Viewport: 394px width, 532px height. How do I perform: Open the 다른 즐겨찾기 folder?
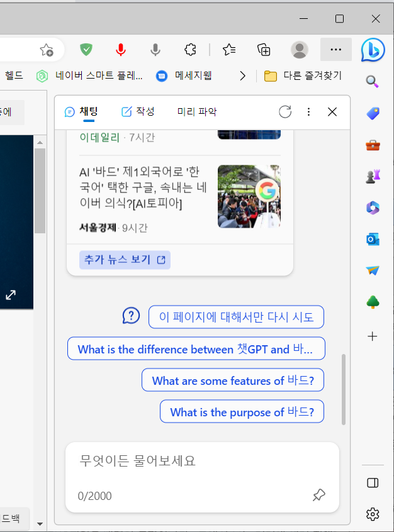pyautogui.click(x=303, y=75)
